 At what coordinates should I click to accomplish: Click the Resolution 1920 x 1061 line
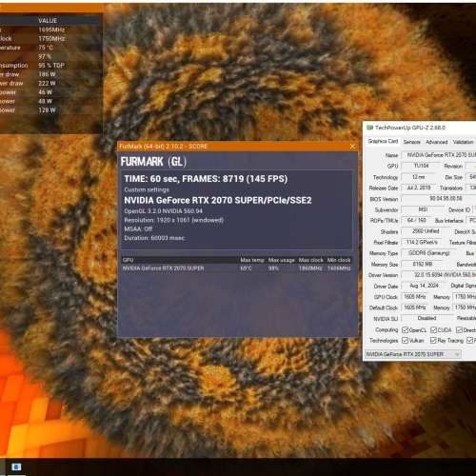[173, 220]
